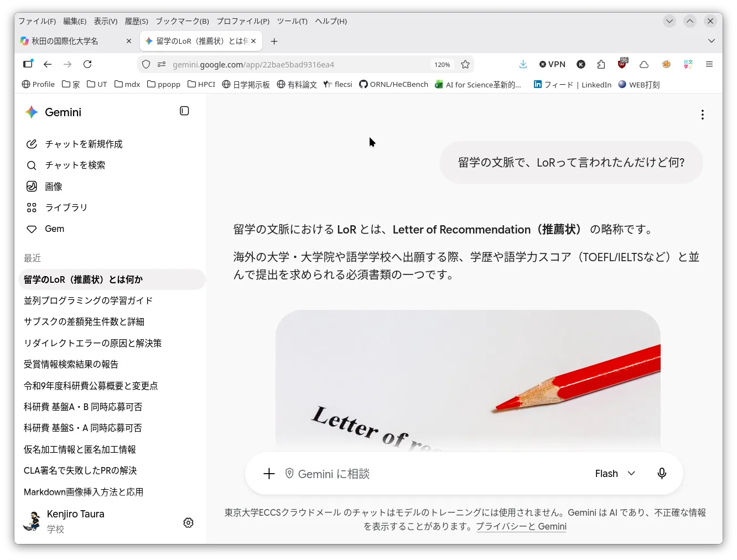Open the 編集(E) menu
This screenshot has height=560, width=737.
click(75, 21)
